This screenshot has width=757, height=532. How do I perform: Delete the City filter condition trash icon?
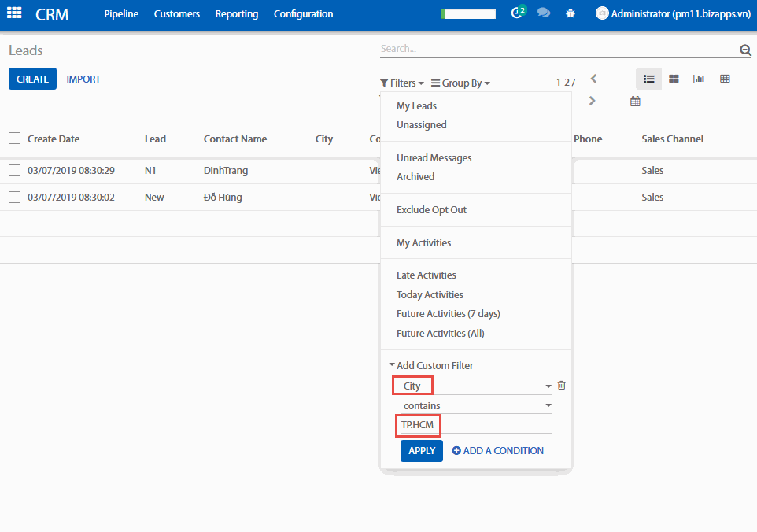click(x=561, y=386)
